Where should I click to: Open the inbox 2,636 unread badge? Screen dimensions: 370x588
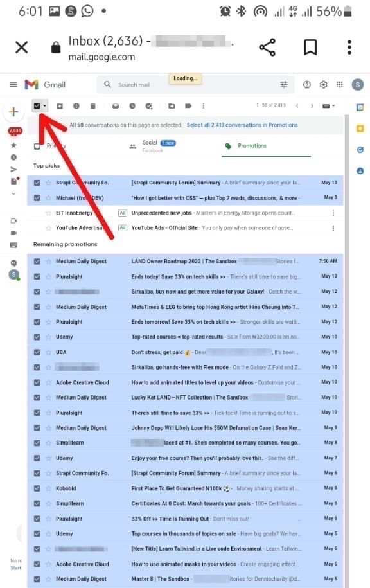coord(15,130)
